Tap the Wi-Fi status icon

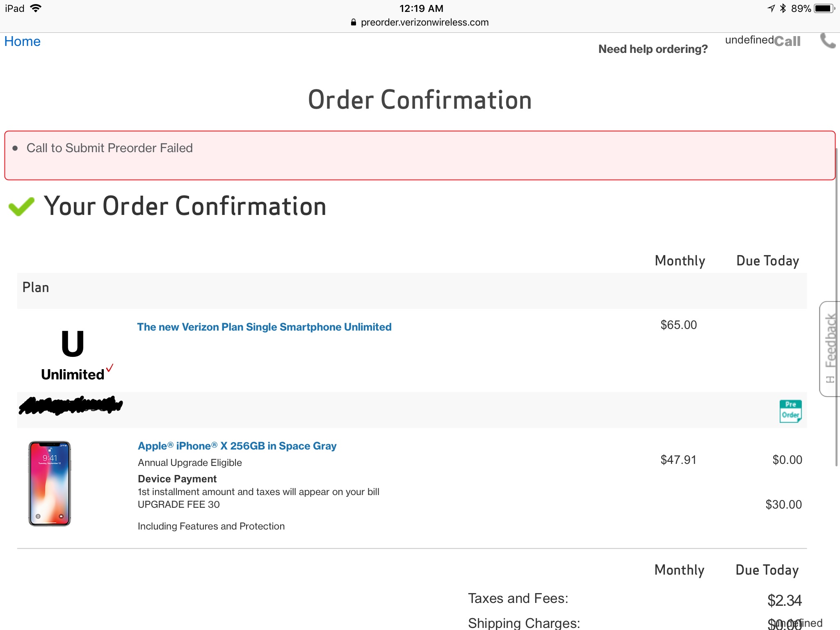click(36, 8)
